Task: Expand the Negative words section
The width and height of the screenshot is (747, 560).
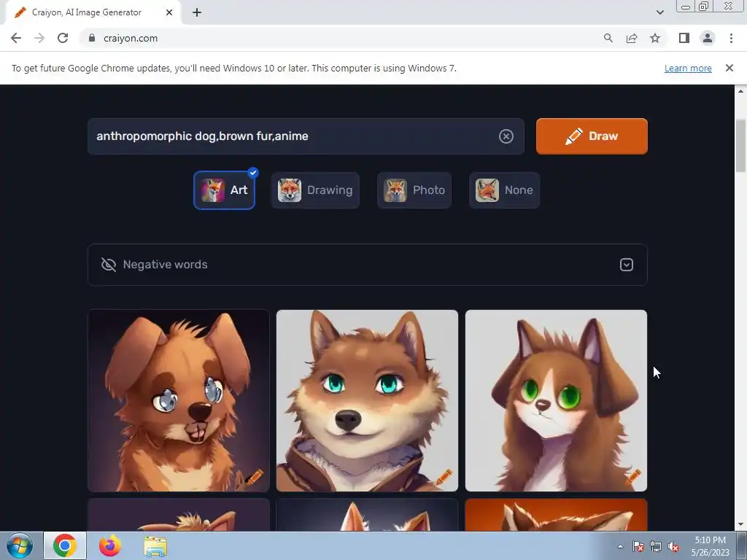Action: [x=626, y=265]
